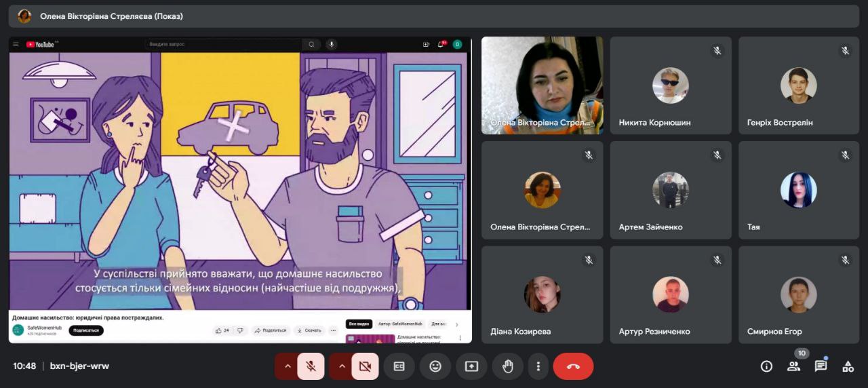This screenshot has width=868, height=388.
Task: Select Смирнов Егор participant tile
Action: click(799, 294)
